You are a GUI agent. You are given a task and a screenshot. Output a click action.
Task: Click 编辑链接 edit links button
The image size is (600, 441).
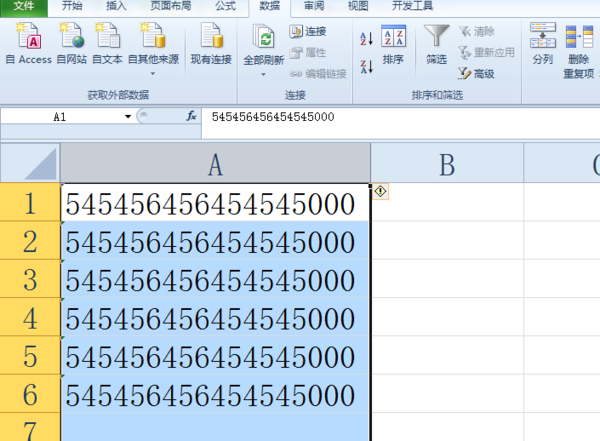click(318, 74)
